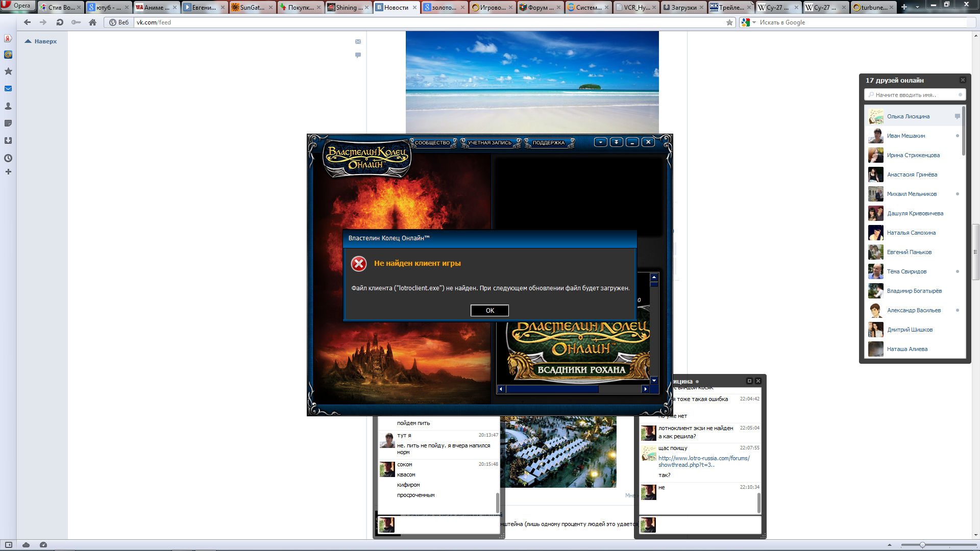980x551 pixels.
Task: Focus the right chat message input
Action: 708,524
